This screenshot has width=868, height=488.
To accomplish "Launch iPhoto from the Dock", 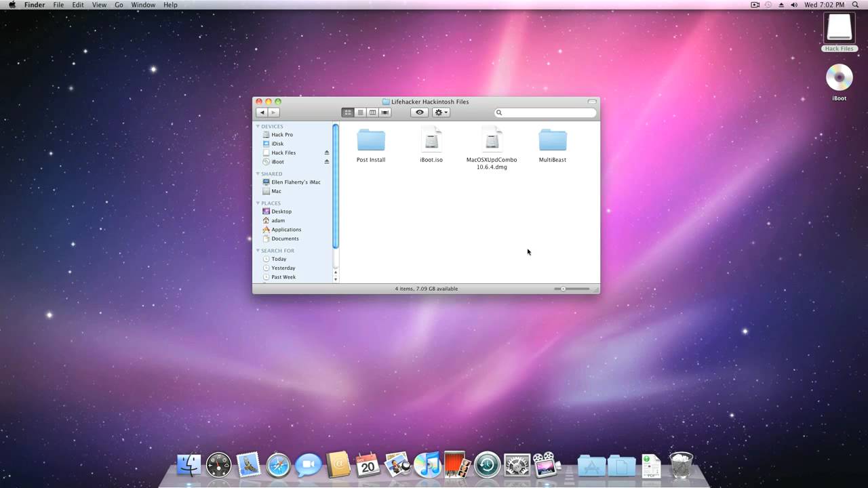I will (397, 465).
